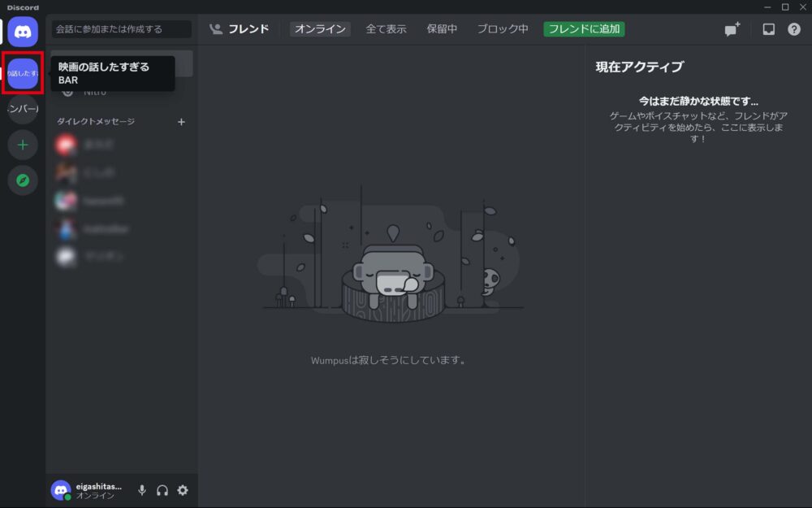Create a new group DM icon
The height and width of the screenshot is (508, 812).
click(x=732, y=29)
